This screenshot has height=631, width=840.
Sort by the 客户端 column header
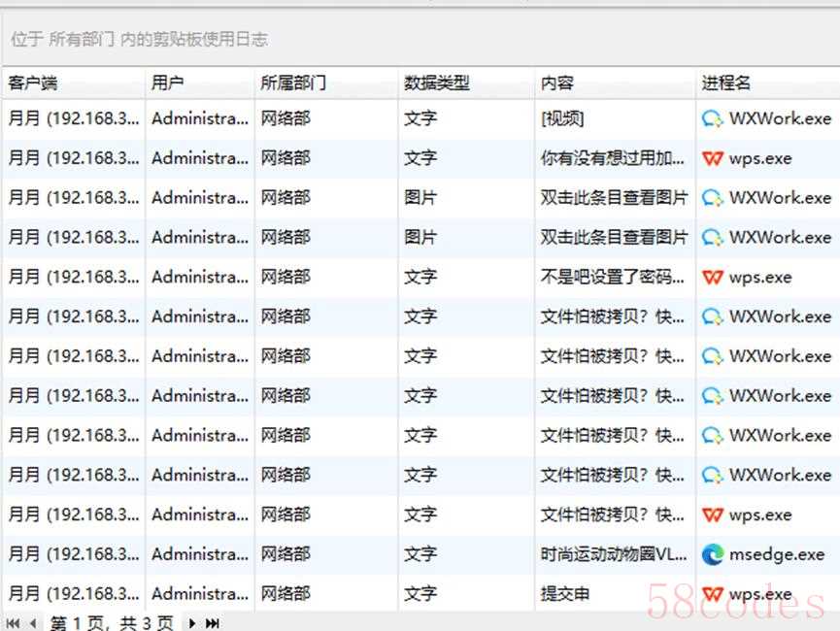(x=33, y=83)
